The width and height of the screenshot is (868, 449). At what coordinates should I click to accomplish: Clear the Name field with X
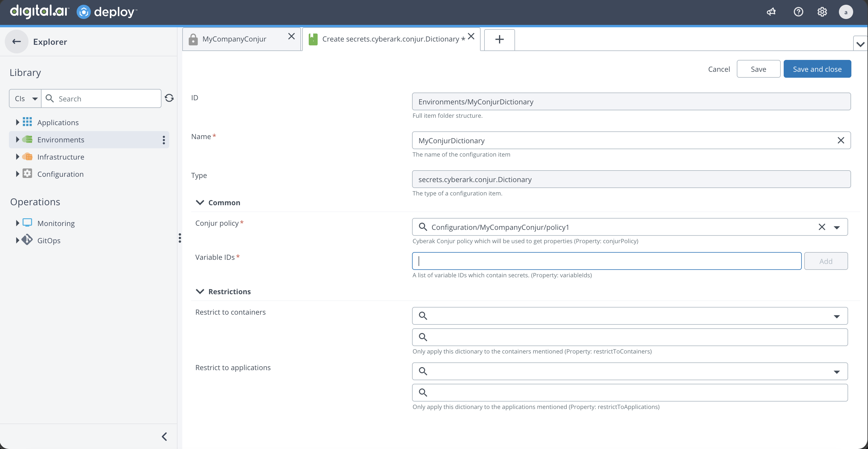(841, 140)
